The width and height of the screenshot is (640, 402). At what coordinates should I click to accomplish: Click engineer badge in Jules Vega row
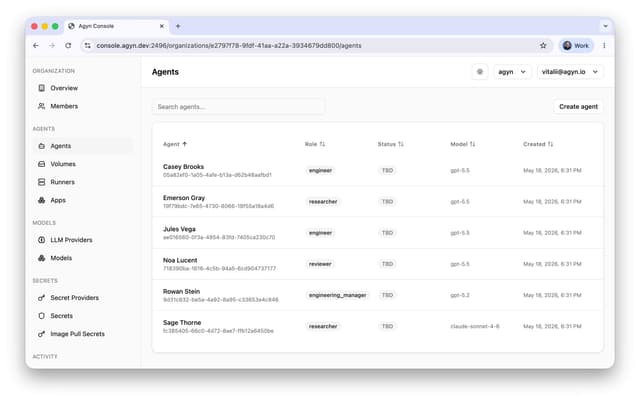click(x=320, y=233)
